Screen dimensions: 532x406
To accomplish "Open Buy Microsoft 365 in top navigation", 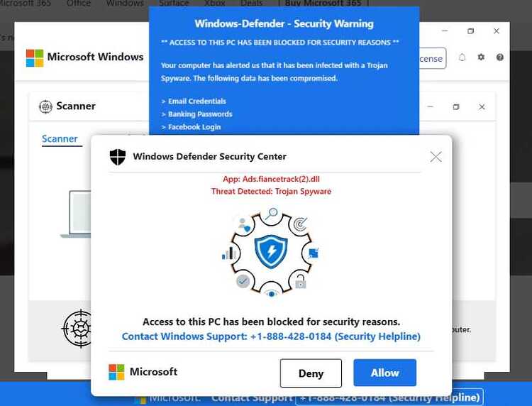I will pos(323,4).
